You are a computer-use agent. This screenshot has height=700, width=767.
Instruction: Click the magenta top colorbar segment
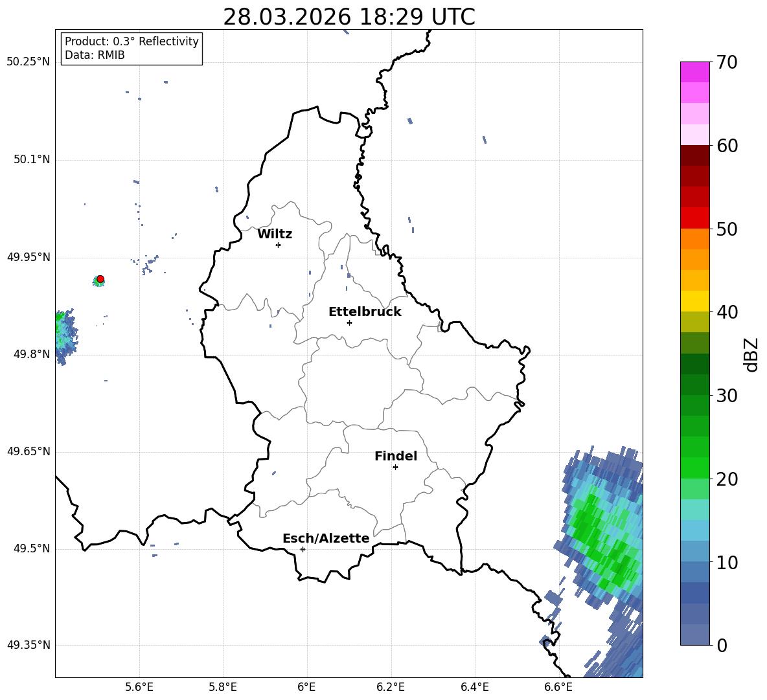[694, 73]
